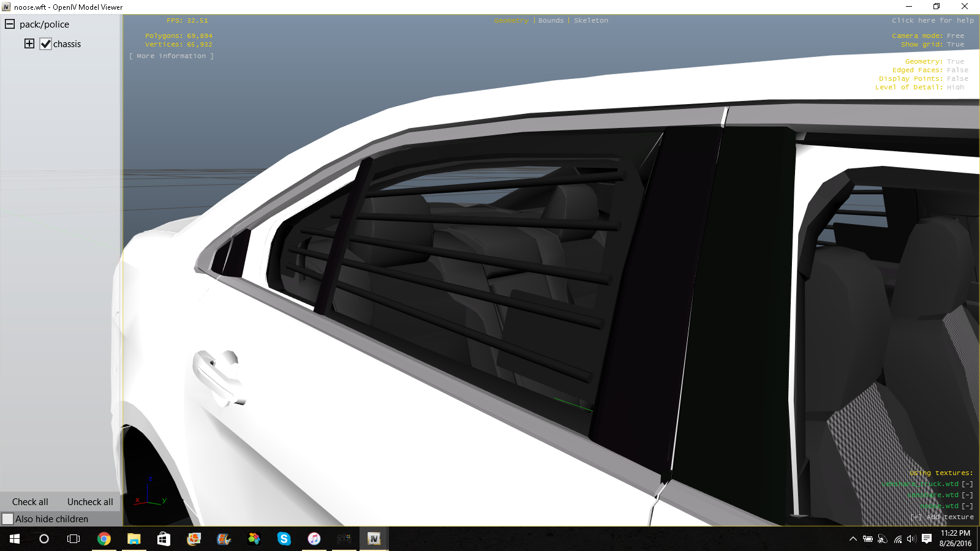Image resolution: width=980 pixels, height=551 pixels.
Task: Collapse the pack:/police tree node
Action: 10,24
